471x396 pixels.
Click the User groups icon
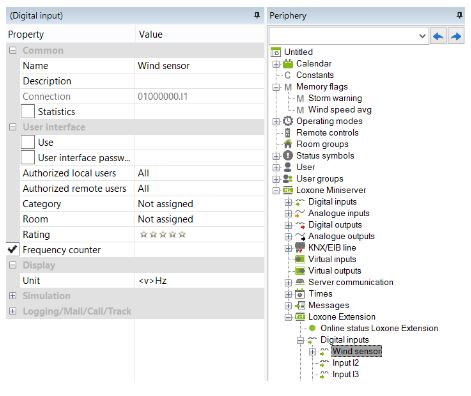[x=288, y=179]
